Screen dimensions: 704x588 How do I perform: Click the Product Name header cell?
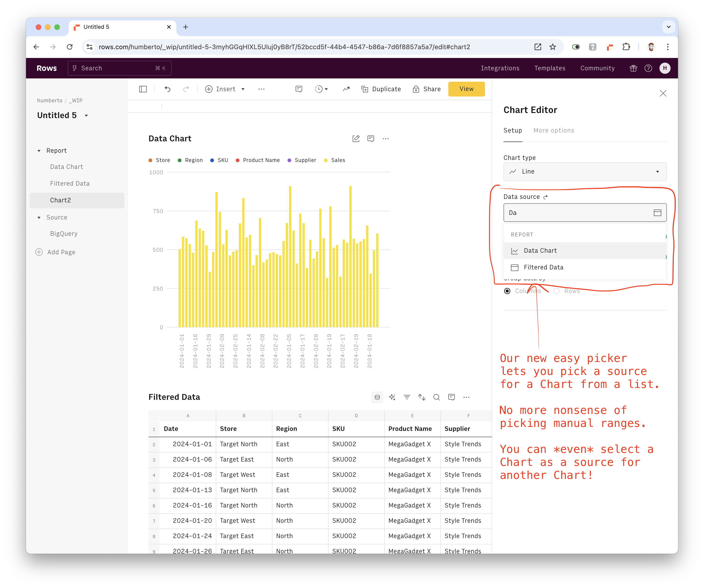pos(412,429)
